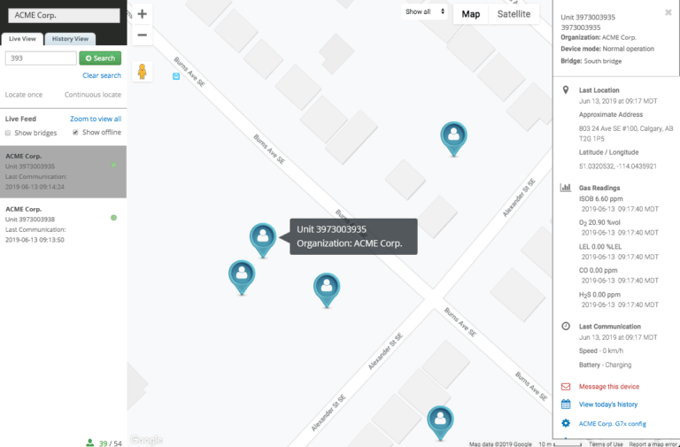Close the unit details panel
680x447 pixels.
[668, 13]
